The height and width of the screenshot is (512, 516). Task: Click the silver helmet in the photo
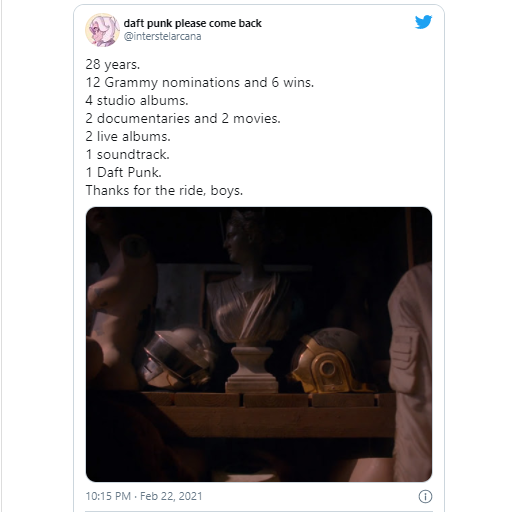pos(176,359)
